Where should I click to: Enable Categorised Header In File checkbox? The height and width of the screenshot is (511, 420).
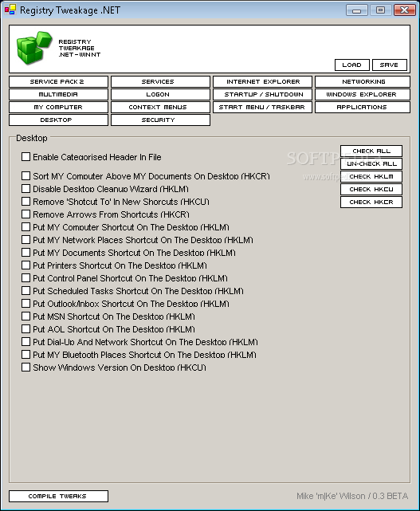[x=26, y=157]
